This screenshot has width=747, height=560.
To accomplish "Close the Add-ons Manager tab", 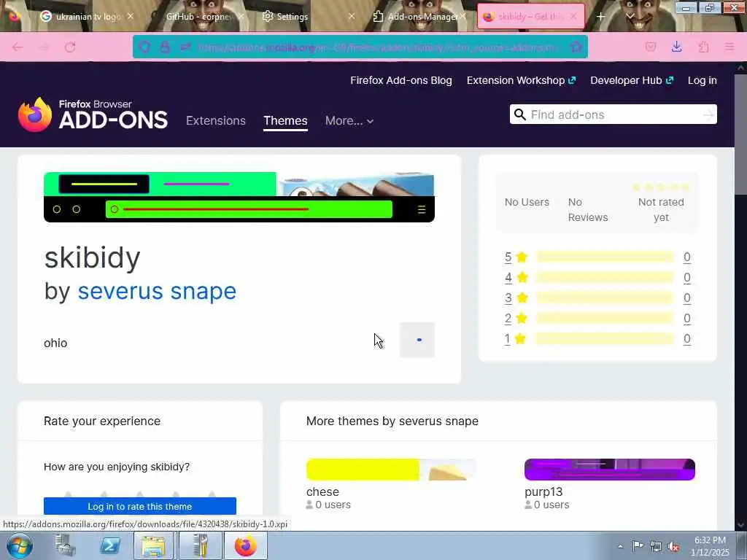I will [x=462, y=16].
